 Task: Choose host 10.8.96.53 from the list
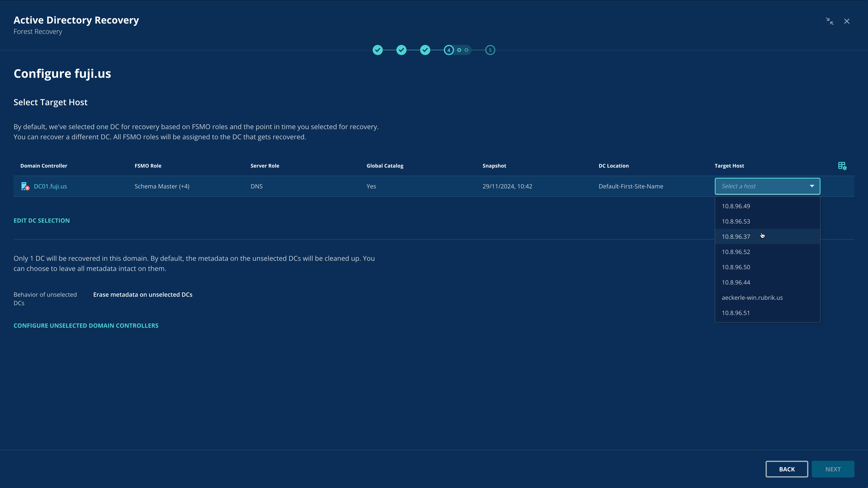(767, 221)
